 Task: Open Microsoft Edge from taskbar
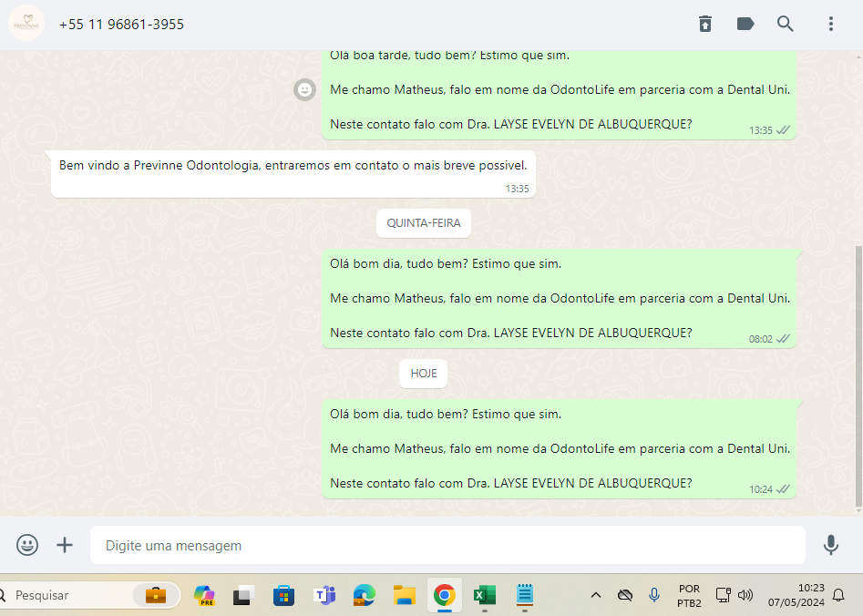click(x=364, y=596)
